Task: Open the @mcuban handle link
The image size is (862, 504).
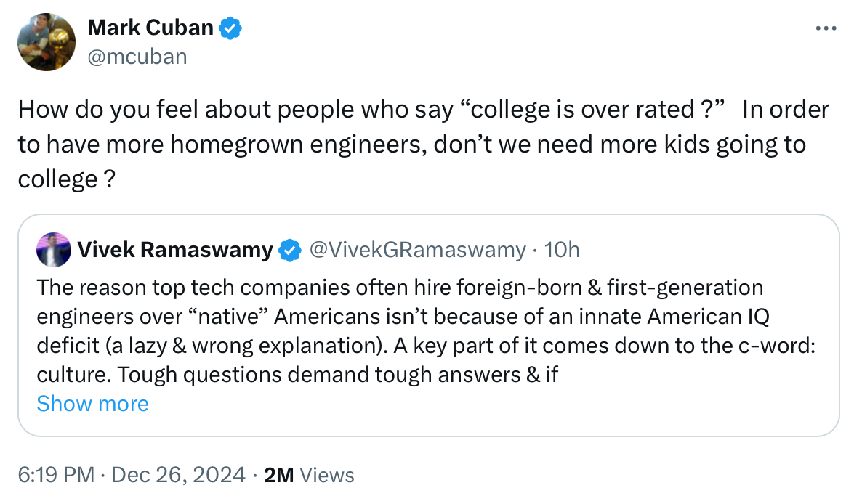Action: pos(137,57)
